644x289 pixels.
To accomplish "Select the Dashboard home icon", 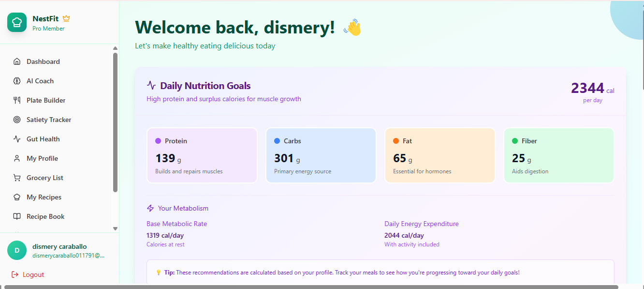I will point(18,61).
